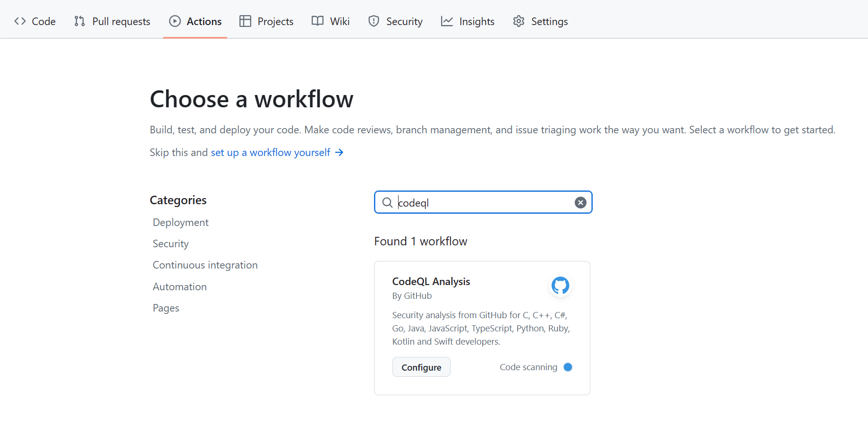Click the Projects table icon
Image resolution: width=868 pixels, height=425 pixels.
[x=245, y=21]
